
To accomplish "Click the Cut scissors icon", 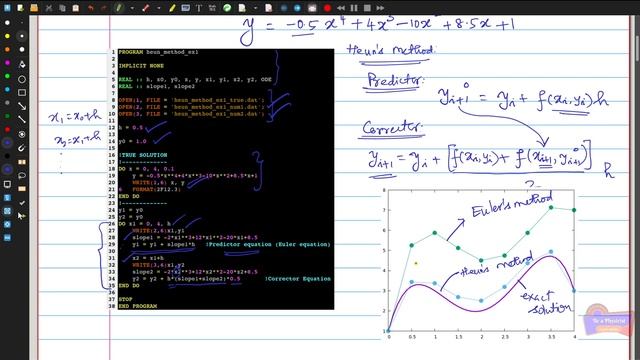I will (x=49, y=8).
